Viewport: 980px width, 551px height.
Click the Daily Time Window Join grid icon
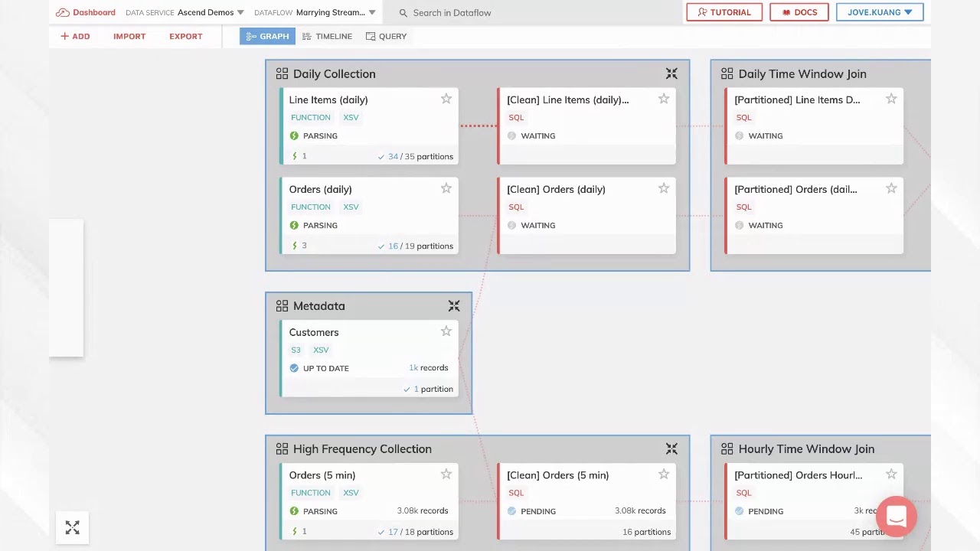[x=727, y=73]
